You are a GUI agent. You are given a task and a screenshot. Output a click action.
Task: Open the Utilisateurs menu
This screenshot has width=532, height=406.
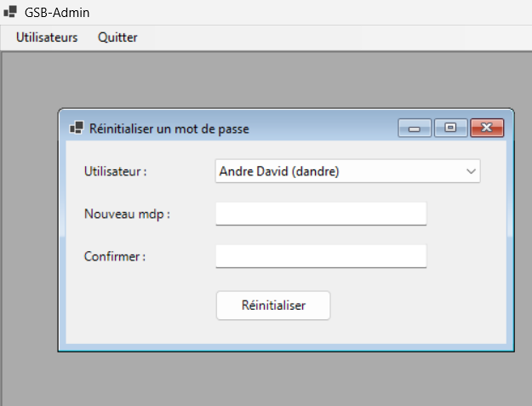[47, 37]
